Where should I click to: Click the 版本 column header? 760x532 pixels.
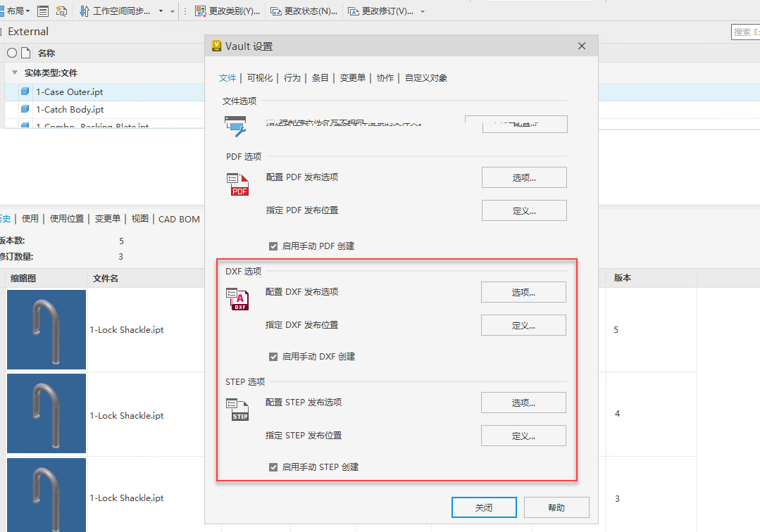[623, 278]
